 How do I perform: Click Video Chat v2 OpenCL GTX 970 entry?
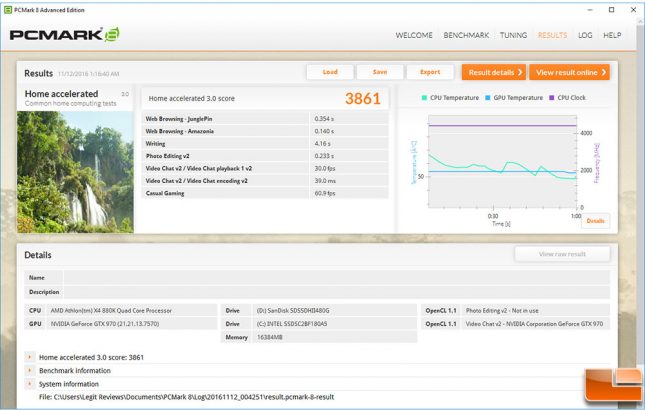tap(534, 324)
